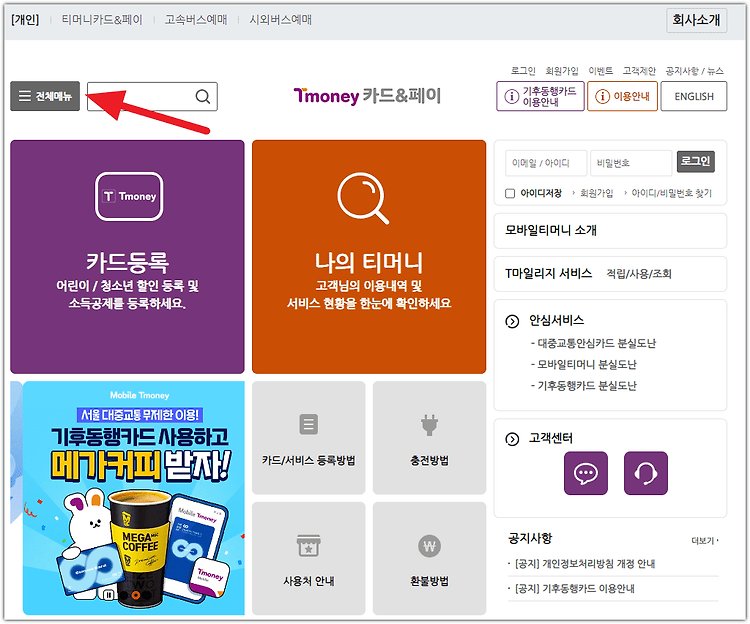
Task: Open the 티머니카드&페이 top menu
Action: tap(102, 20)
